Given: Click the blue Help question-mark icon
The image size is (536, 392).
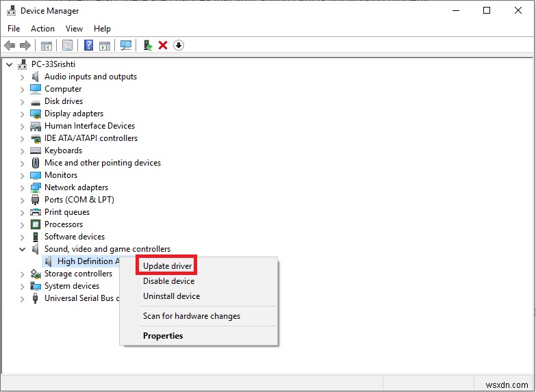Looking at the screenshot, I should (x=88, y=45).
